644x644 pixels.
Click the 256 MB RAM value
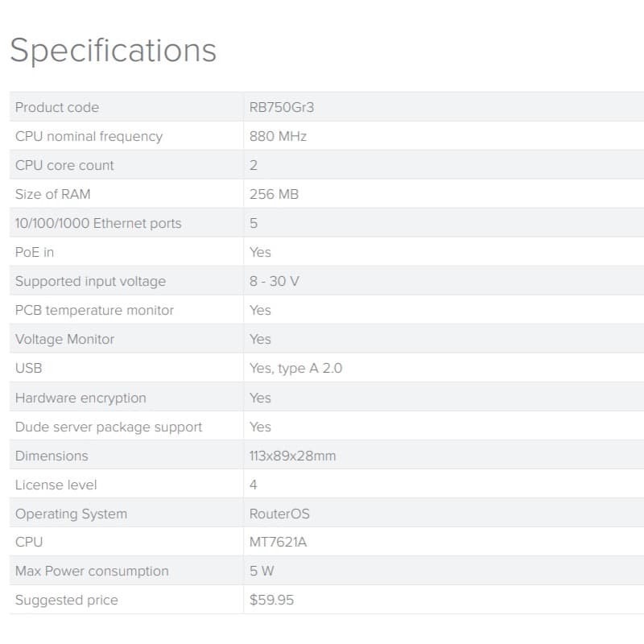(x=274, y=194)
